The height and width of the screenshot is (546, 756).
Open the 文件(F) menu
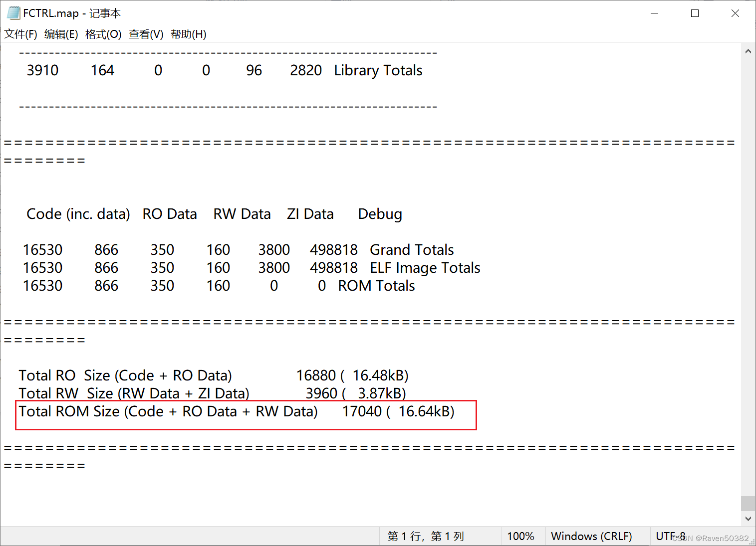pyautogui.click(x=20, y=34)
